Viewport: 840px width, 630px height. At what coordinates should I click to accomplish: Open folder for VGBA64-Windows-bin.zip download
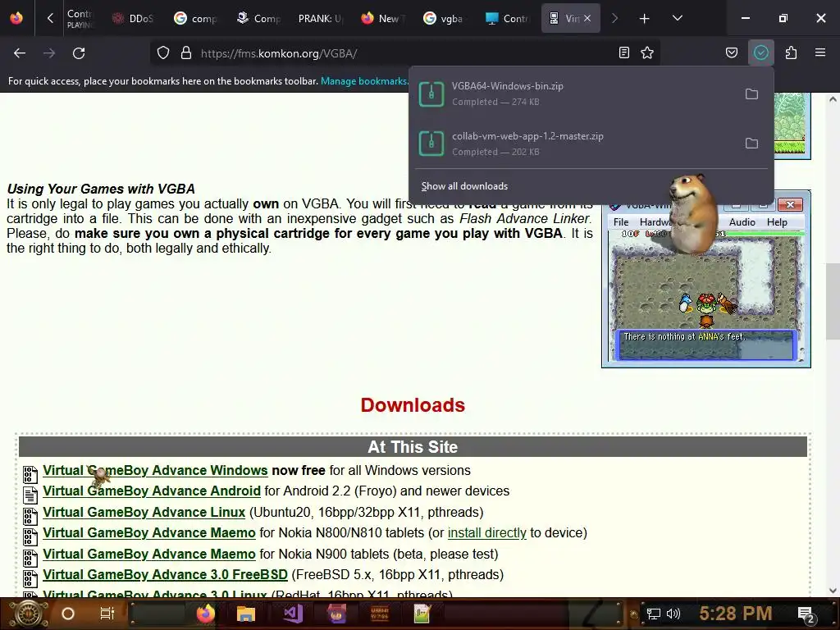(x=751, y=94)
